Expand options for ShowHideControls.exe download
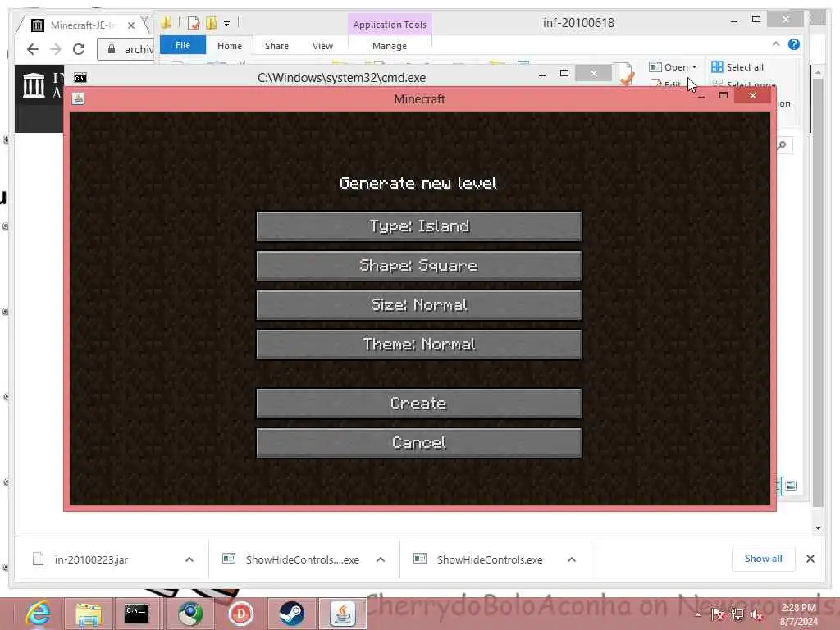Image resolution: width=840 pixels, height=630 pixels. [572, 559]
